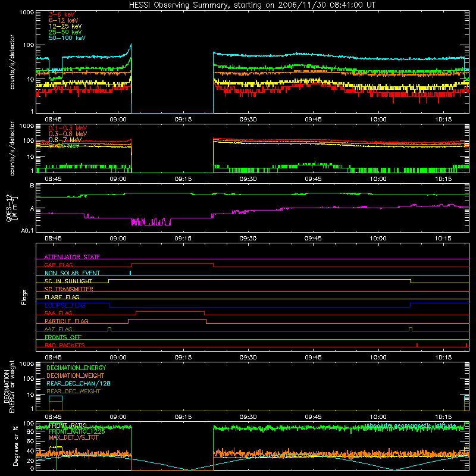Select the A0.1 tick label on GOES plot

(27, 230)
